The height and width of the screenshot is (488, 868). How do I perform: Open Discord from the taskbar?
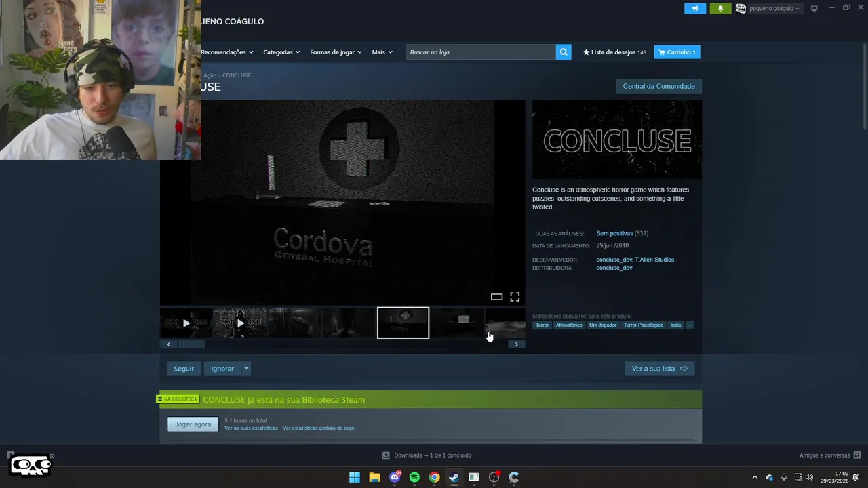click(x=395, y=478)
